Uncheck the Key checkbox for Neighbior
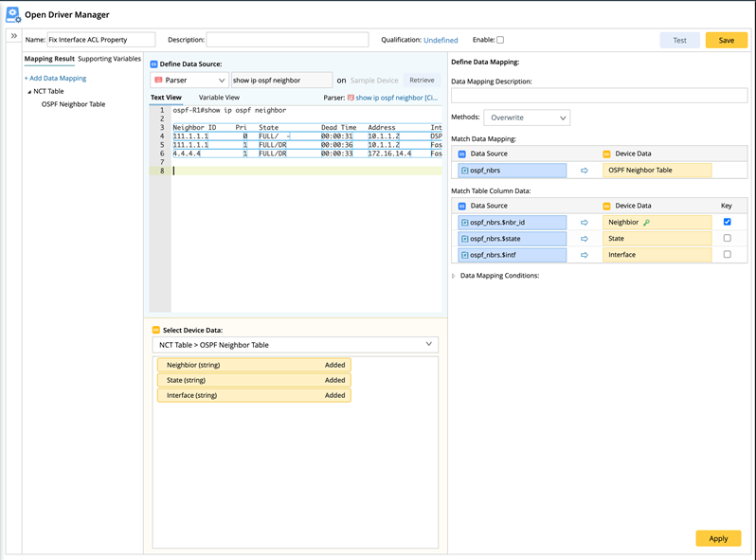Image resolution: width=756 pixels, height=560 pixels. [727, 222]
